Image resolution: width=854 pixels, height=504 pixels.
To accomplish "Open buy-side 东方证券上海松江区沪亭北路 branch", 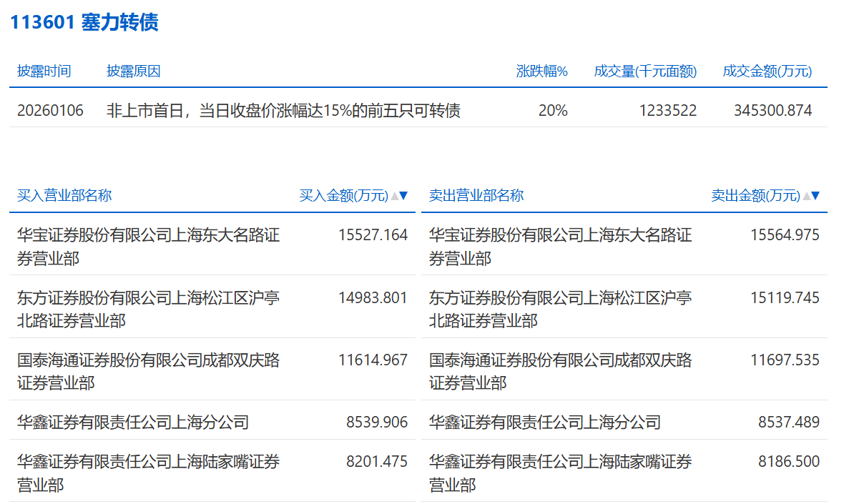I will [x=148, y=309].
